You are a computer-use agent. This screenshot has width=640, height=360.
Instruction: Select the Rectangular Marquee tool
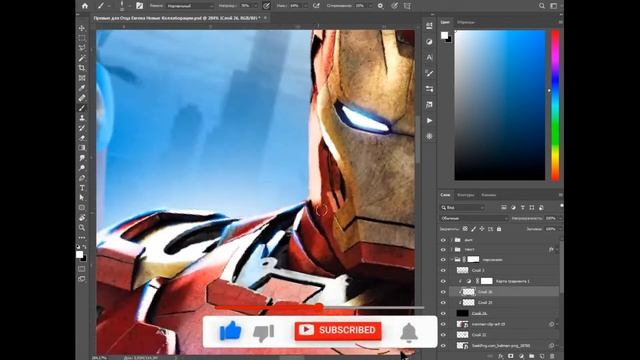coord(82,38)
